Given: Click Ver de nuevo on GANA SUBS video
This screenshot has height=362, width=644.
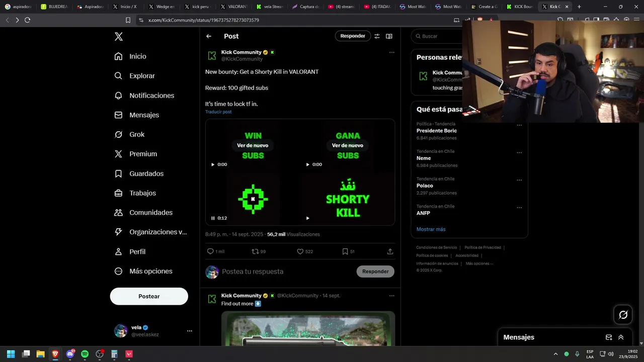Looking at the screenshot, I should (348, 145).
